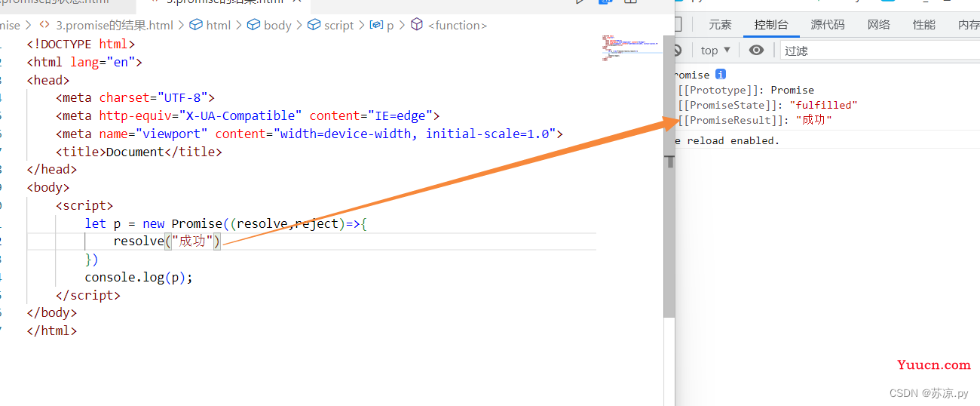This screenshot has width=980, height=406.
Task: Click the viewport meta tag line
Action: [x=309, y=134]
